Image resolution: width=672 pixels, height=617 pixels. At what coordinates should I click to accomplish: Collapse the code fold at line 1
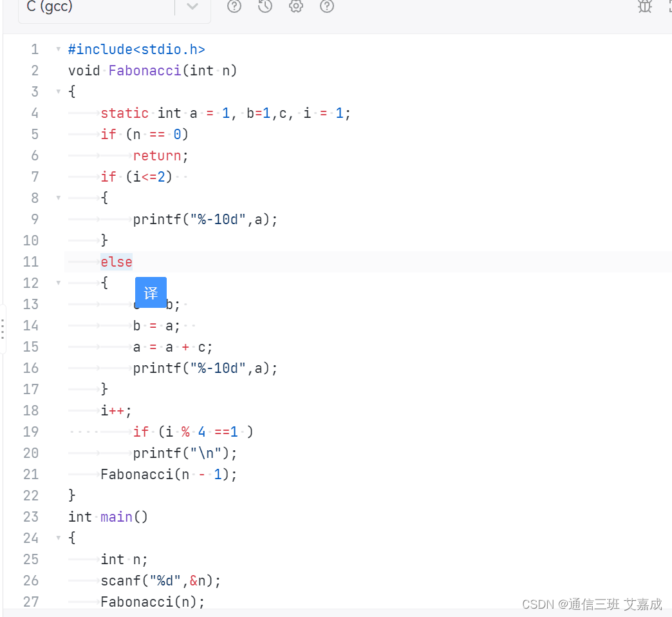(58, 49)
